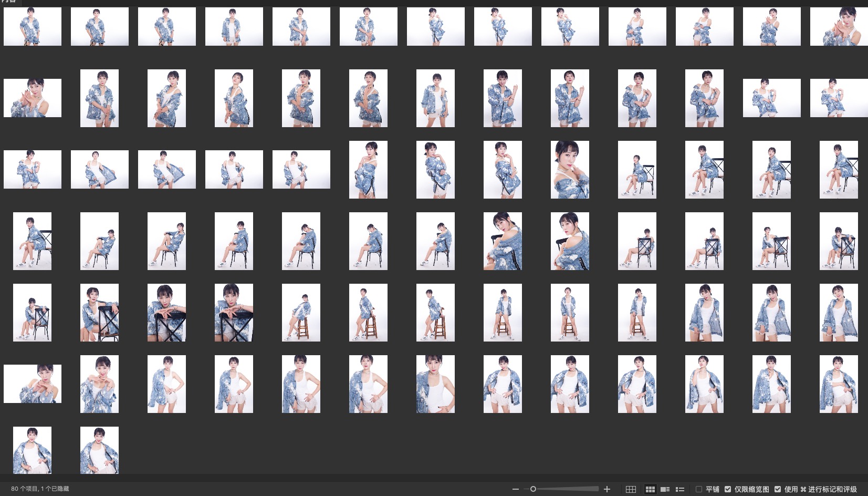Screen dimensions: 868x496
Task: Click the plus button to enlarge thumbnails
Action: pos(607,489)
